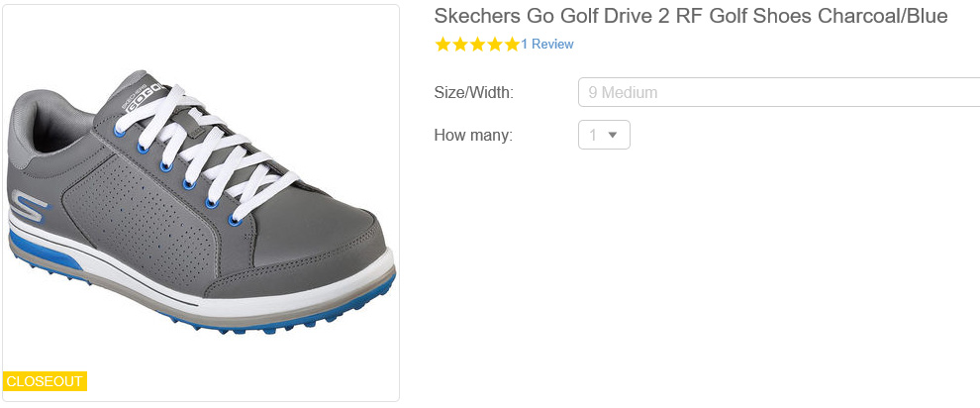Click the How many label
Viewport: 980px width, 408px height.
(x=473, y=135)
